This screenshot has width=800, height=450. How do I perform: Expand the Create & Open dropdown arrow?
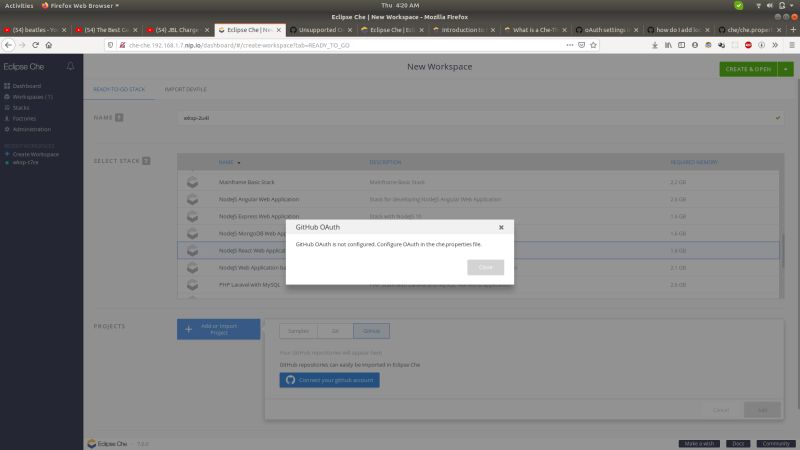[786, 69]
